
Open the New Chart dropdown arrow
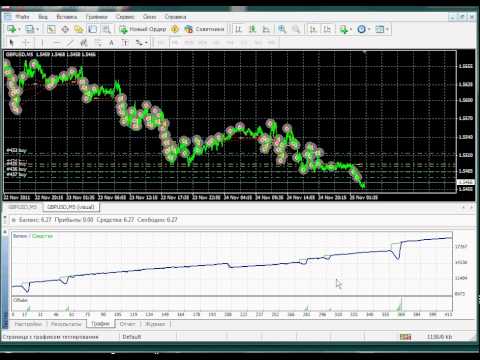coord(19,29)
